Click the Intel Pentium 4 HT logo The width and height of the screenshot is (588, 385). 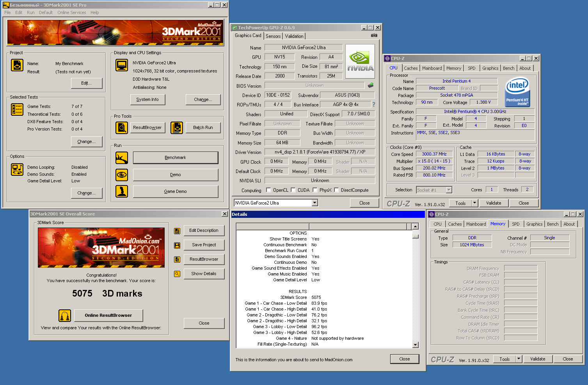pyautogui.click(x=517, y=92)
